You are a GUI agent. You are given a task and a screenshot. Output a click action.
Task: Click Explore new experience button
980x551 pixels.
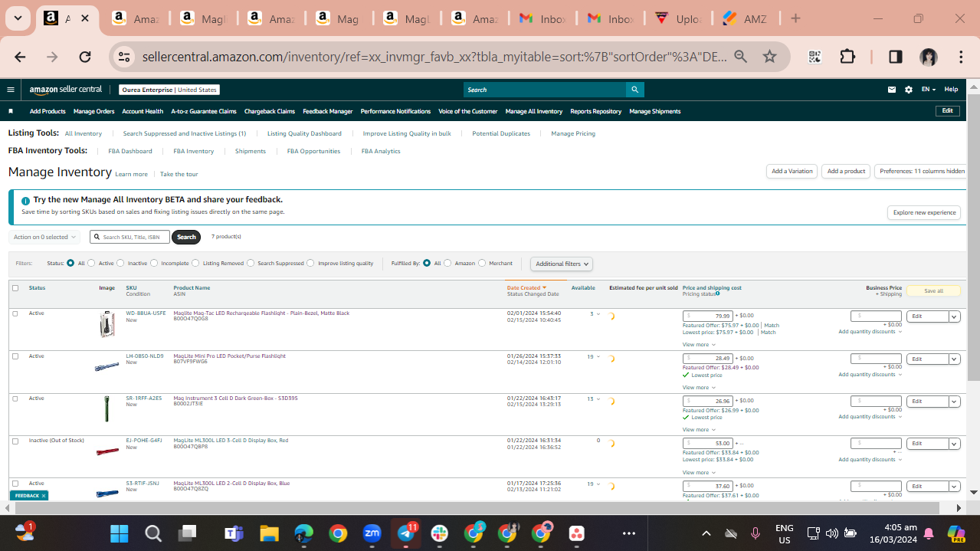point(925,212)
